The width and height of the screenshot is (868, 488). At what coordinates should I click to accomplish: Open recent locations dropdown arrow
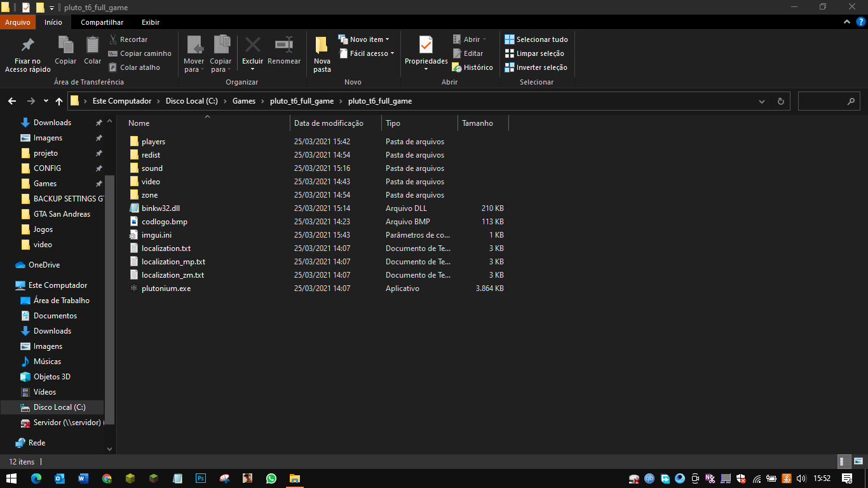click(x=46, y=101)
